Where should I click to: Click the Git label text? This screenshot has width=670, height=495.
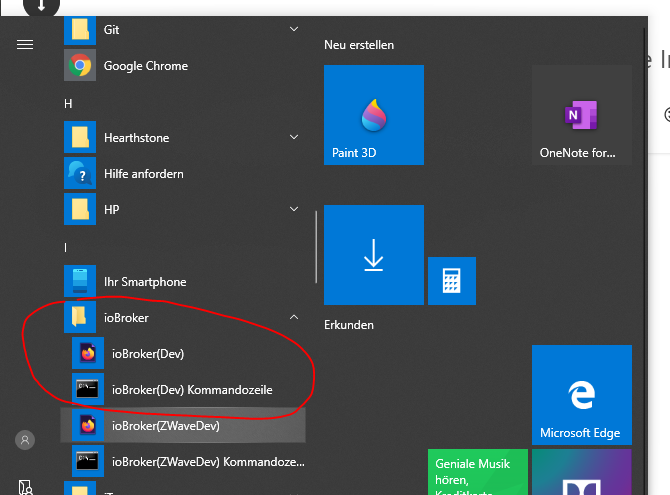point(111,30)
